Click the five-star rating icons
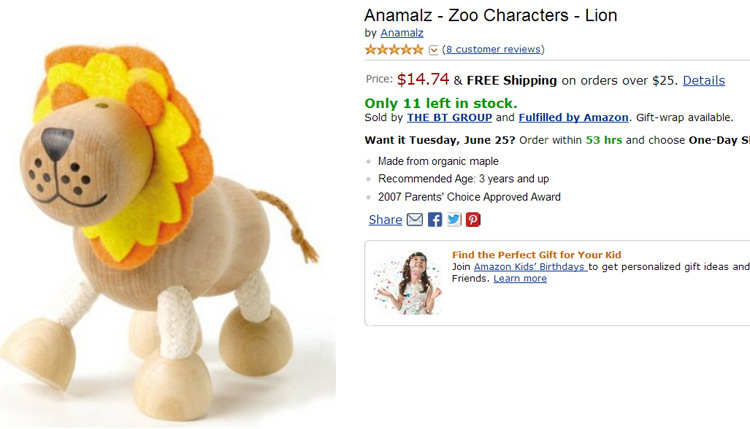Image resolution: width=750 pixels, height=429 pixels. pyautogui.click(x=394, y=49)
